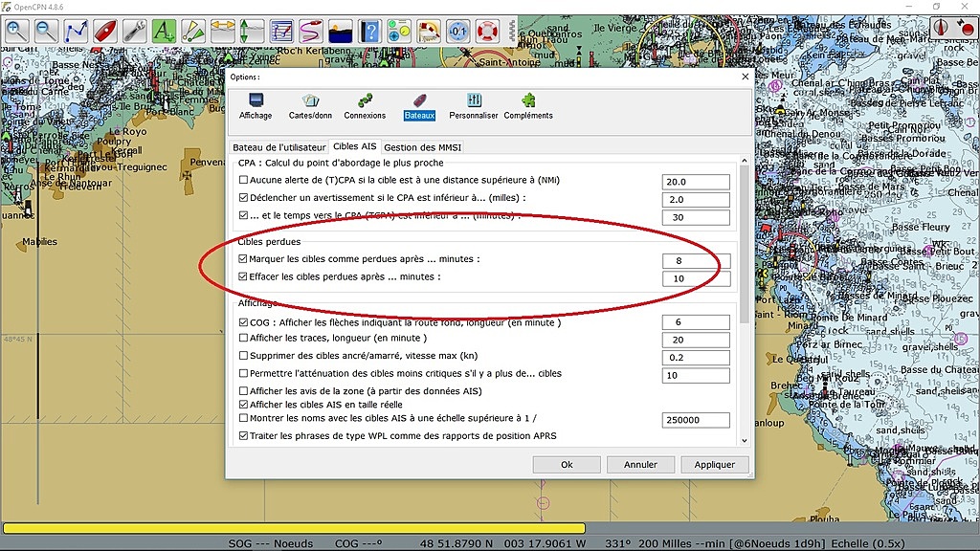The height and width of the screenshot is (551, 980).
Task: Change color scheme with the sunset icon
Action: click(x=340, y=31)
